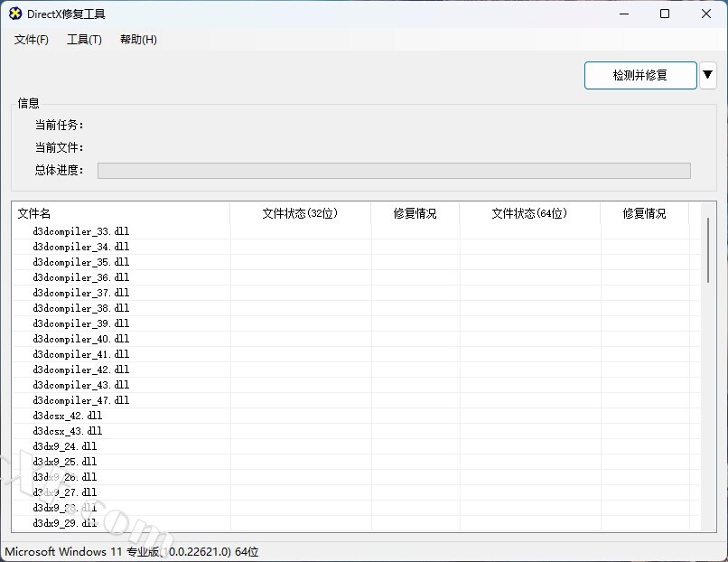Open the 帮助(H) menu
Viewport: 728px width, 562px height.
click(x=138, y=40)
